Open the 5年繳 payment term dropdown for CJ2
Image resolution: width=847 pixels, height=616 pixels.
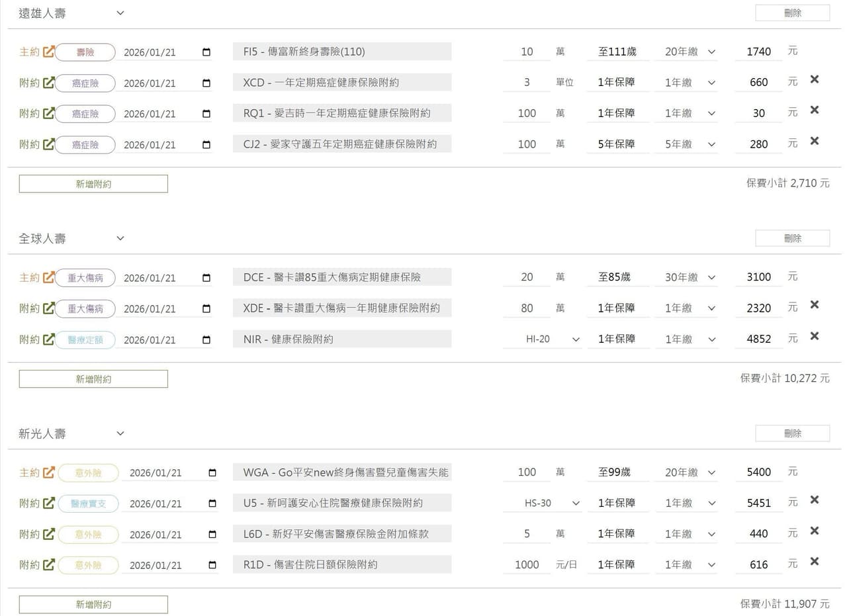coord(688,144)
